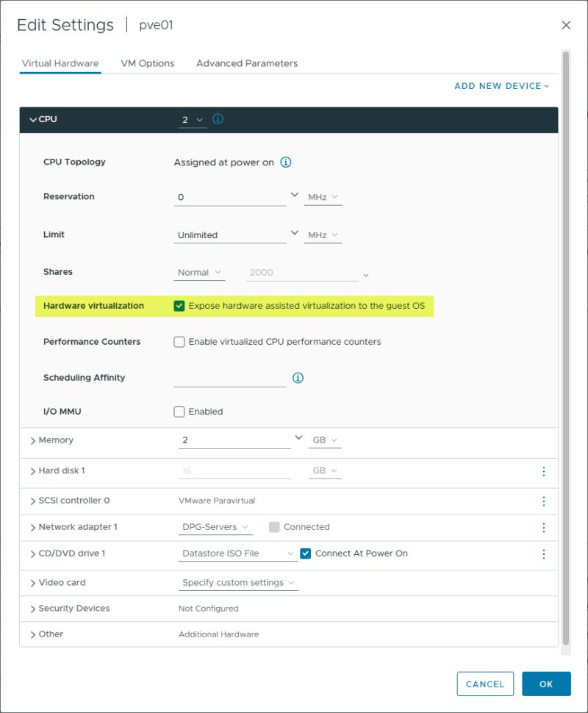The height and width of the screenshot is (713, 588).
Task: Click the OK button to save settings
Action: (x=546, y=684)
